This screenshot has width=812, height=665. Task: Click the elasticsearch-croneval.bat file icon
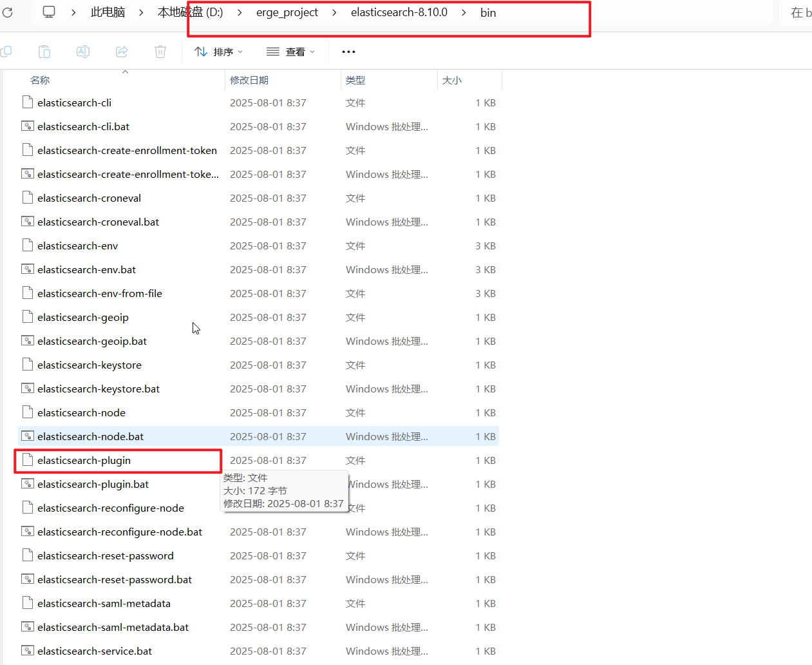pos(28,222)
